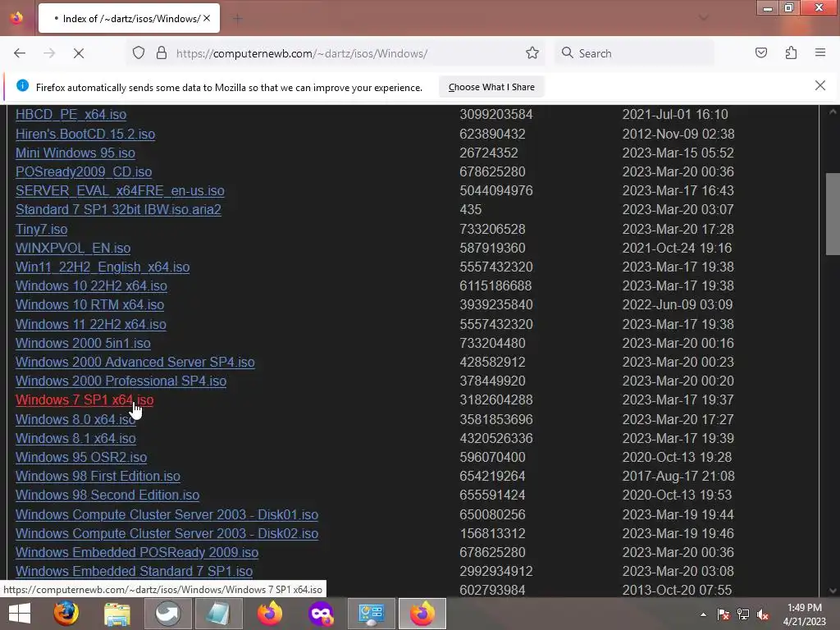Click the muted volume tray icon
Viewport: 840px width, 630px height.
click(763, 614)
